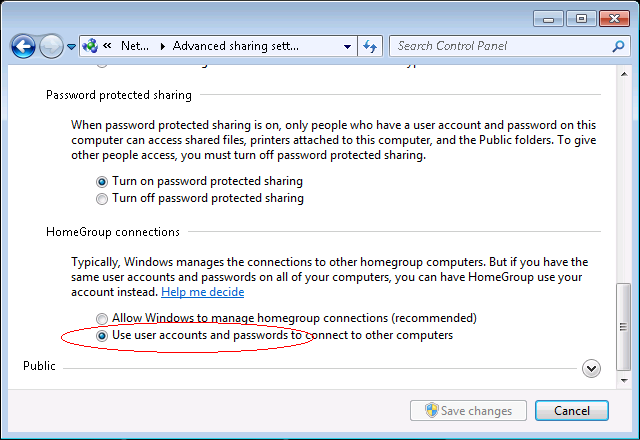Click the double-chevron breadcrumb overflow
The image size is (640, 440).
107,46
